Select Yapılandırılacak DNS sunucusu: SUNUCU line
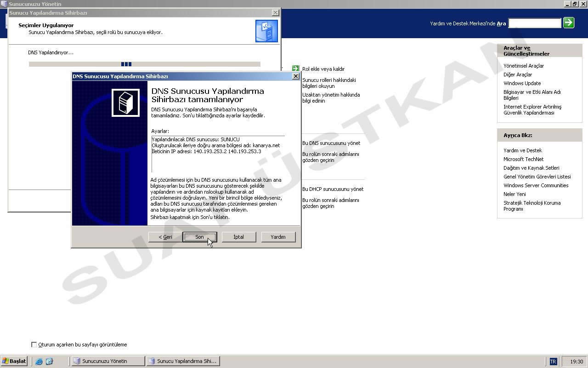Viewport: 588px width, 368px height. tap(196, 139)
